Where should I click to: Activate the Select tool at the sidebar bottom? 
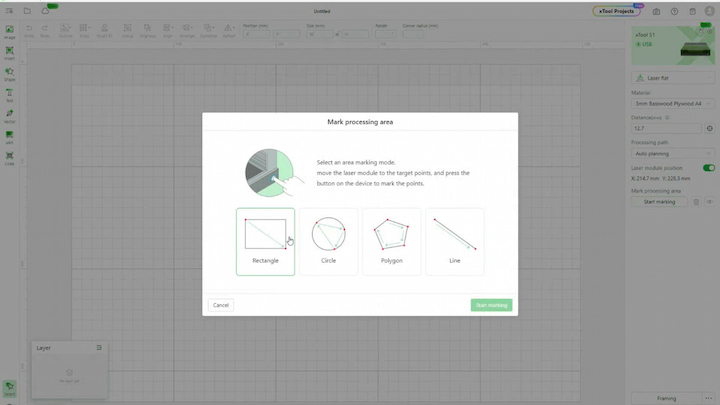(x=10, y=388)
